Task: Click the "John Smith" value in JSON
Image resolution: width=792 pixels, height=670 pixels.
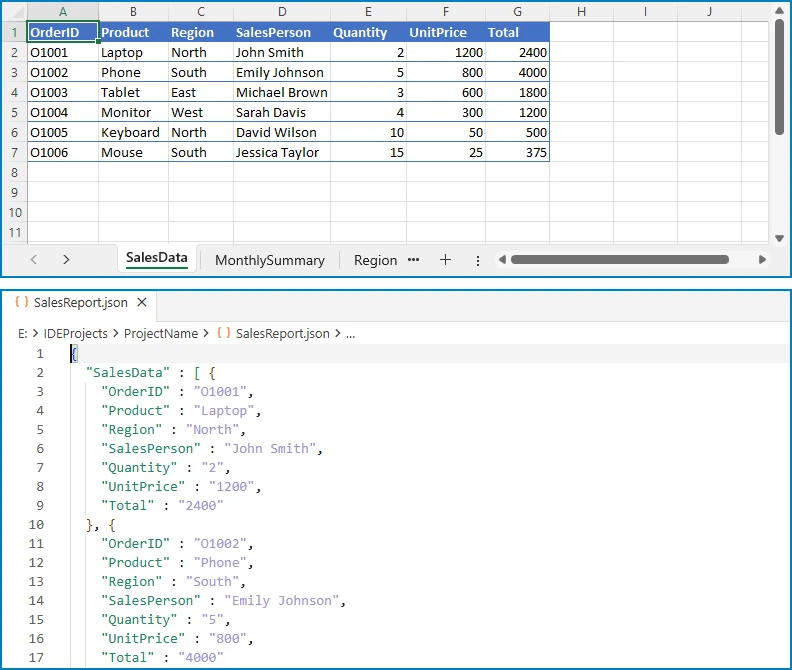Action: click(270, 449)
